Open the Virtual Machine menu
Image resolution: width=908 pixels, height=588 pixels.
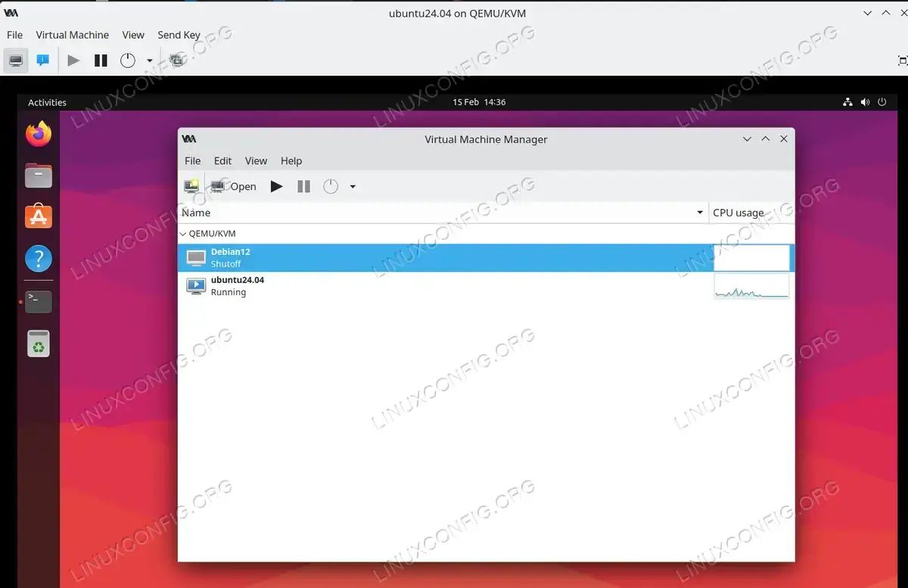point(73,35)
